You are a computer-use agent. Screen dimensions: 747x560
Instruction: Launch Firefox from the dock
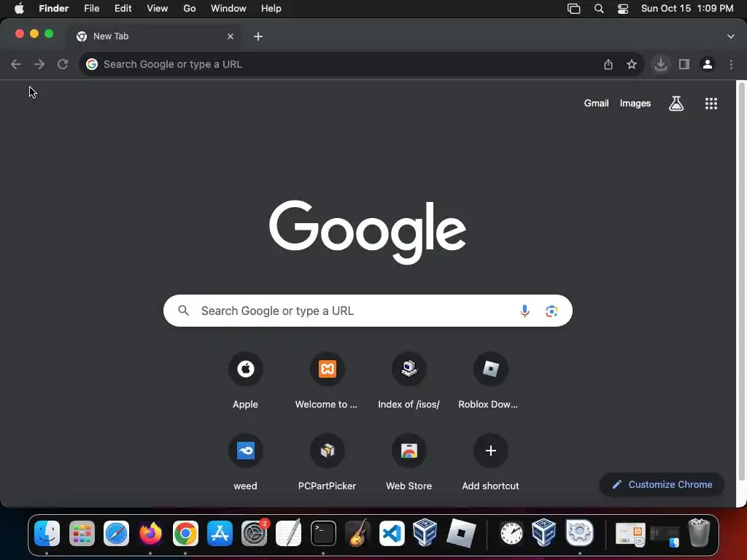click(x=150, y=533)
